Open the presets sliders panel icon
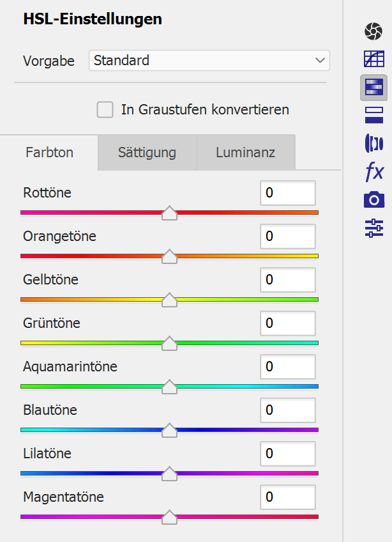Viewport: 392px width, 542px height. coord(373,228)
